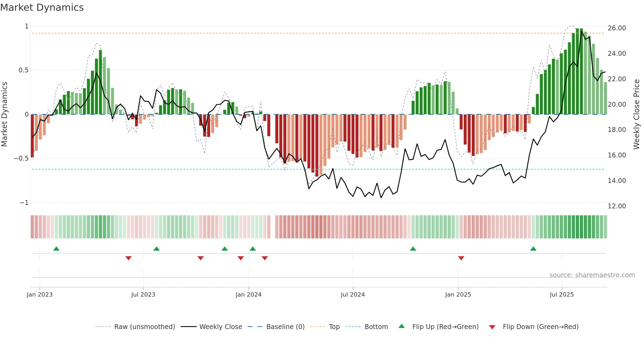Click the 26.00 price tick label
This screenshot has height=362, width=644.
pos(617,28)
